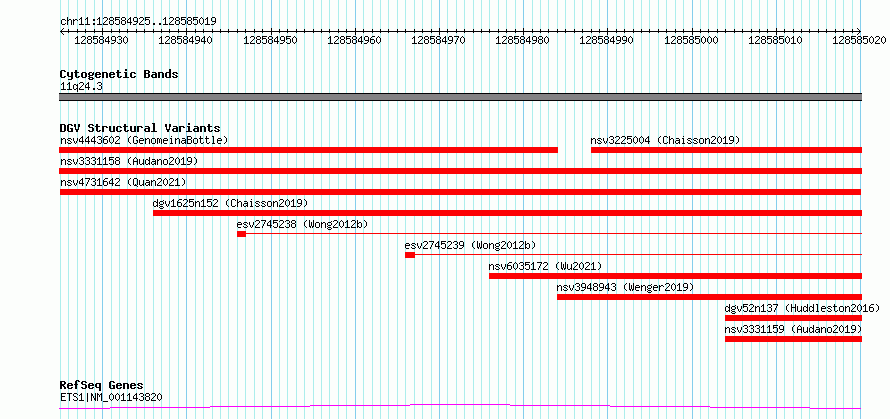Image resolution: width=890 pixels, height=419 pixels.
Task: Click the nsv4443602 (GenomeinaBottle) variant bar
Action: [309, 150]
